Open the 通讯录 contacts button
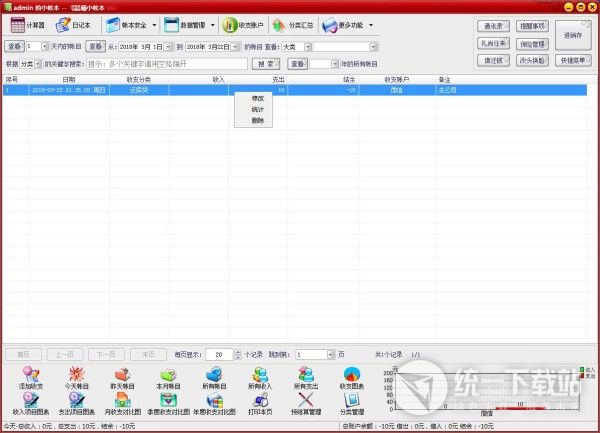 coord(493,26)
